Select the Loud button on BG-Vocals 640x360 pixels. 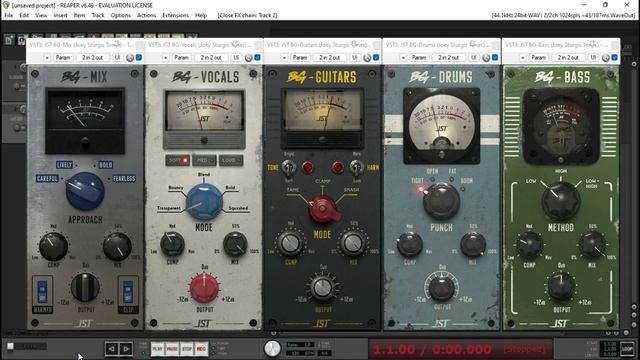(x=231, y=160)
